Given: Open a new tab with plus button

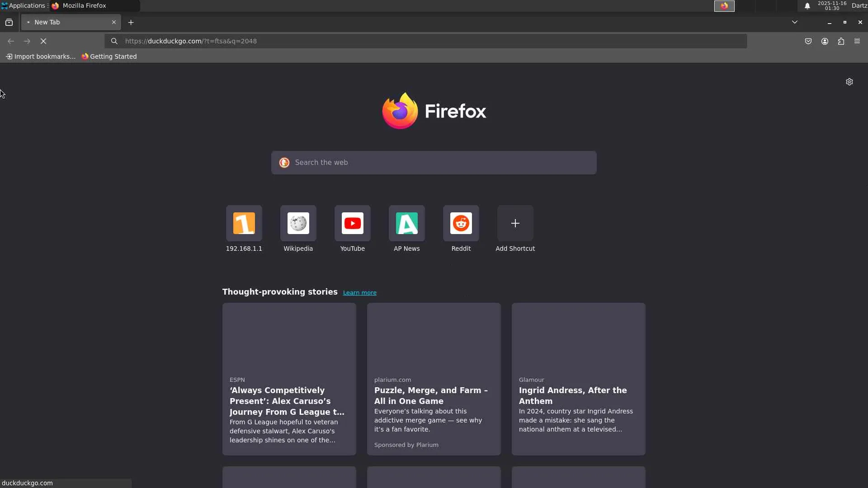Looking at the screenshot, I should 131,22.
